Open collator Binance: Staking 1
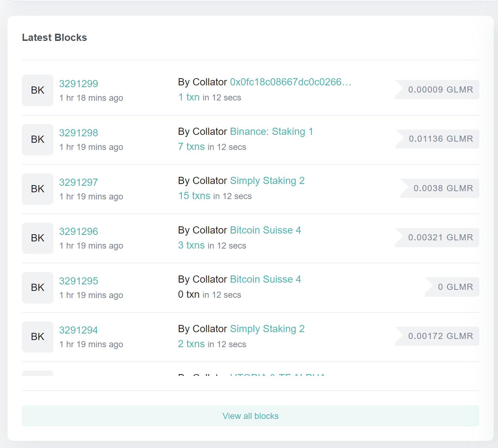 pos(271,131)
